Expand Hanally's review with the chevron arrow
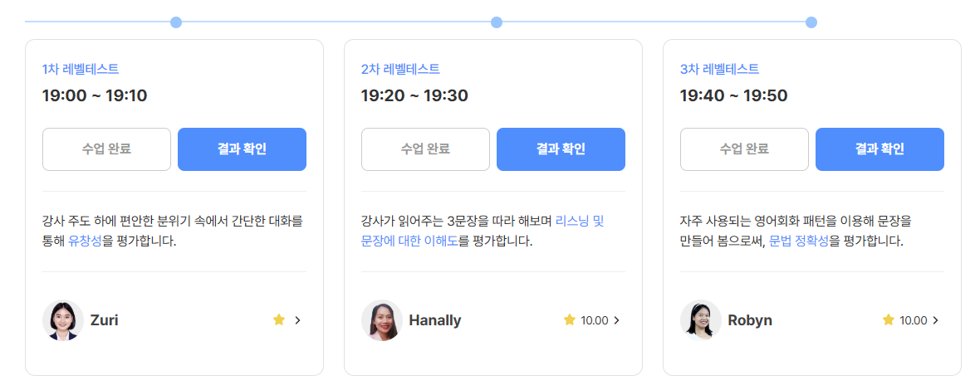The image size is (980, 390). tap(616, 320)
